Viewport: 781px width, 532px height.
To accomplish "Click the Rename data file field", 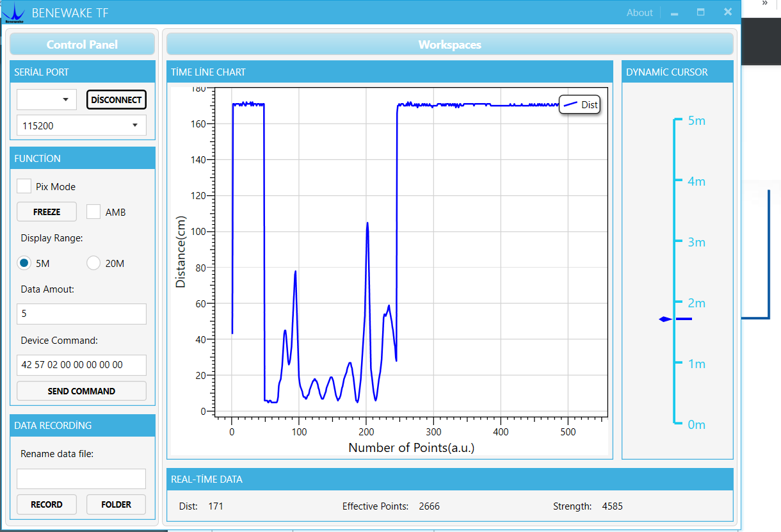I will [x=81, y=479].
